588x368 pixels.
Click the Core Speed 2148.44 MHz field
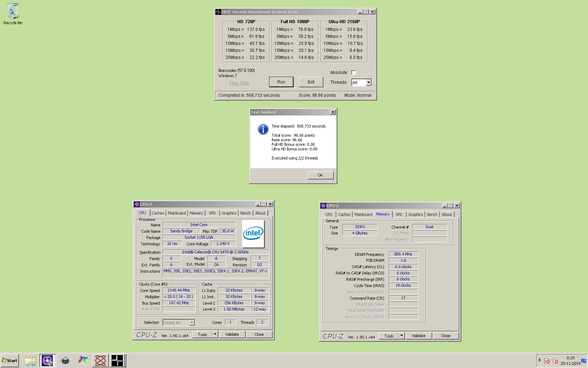(179, 291)
